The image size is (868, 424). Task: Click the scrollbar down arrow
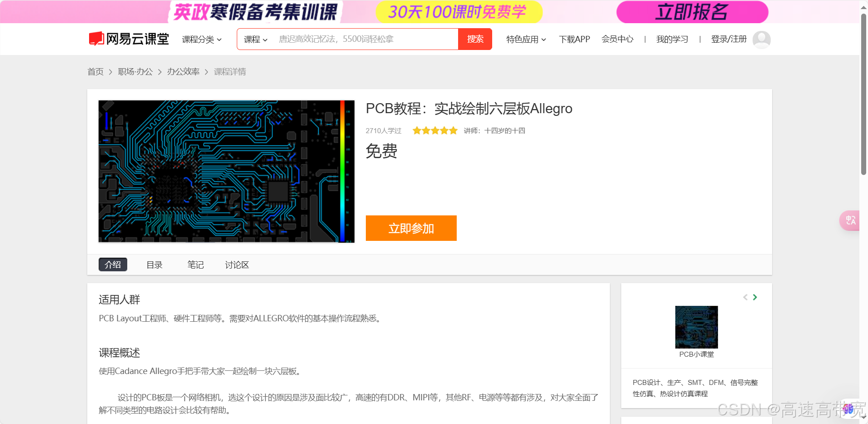pyautogui.click(x=863, y=416)
